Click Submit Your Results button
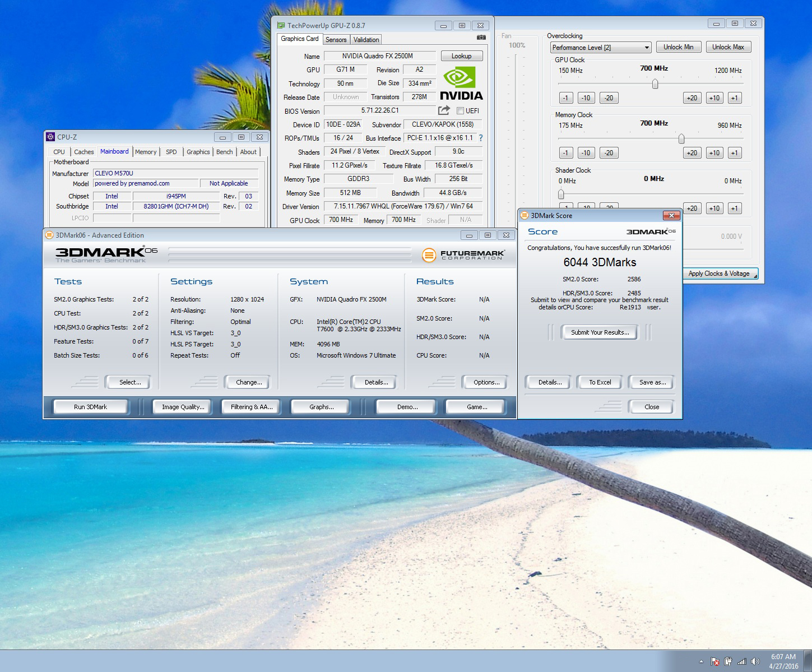The height and width of the screenshot is (672, 812). pyautogui.click(x=600, y=332)
